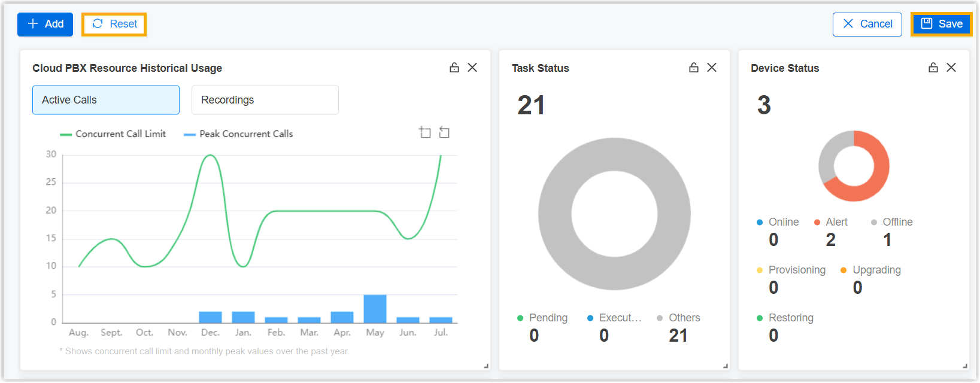Viewport: 980px width, 383px height.
Task: Remove the Cloud PBX Resource Historical Usage widget
Action: point(472,68)
